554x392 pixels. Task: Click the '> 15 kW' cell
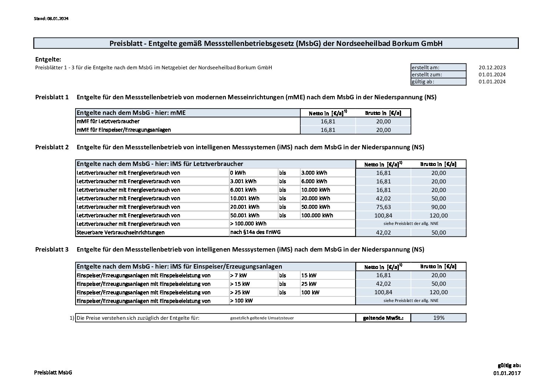254,284
